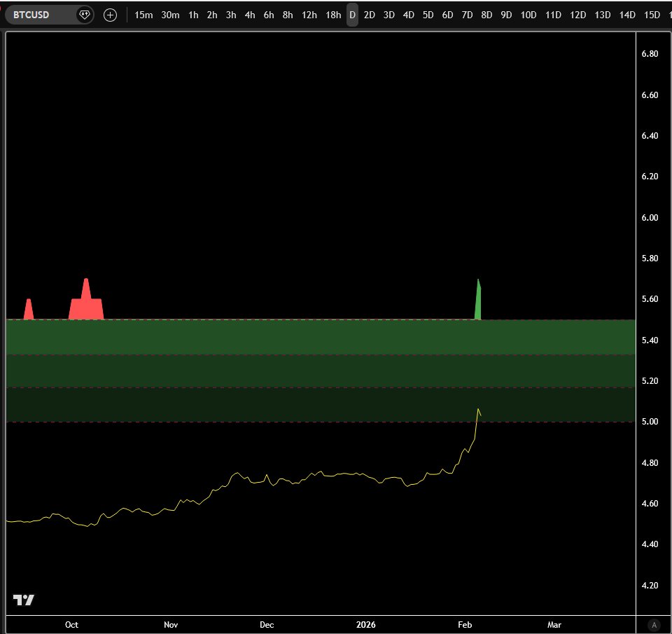Select the 30m timeframe

point(170,15)
